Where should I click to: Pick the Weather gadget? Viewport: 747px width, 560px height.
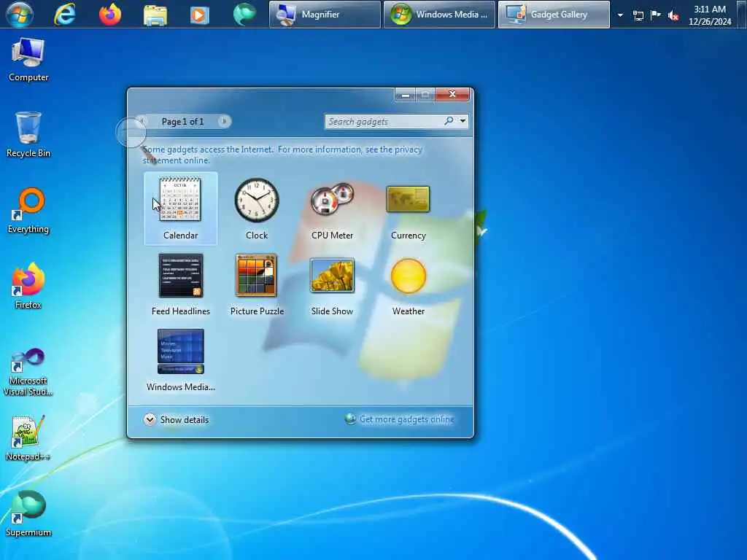pos(409,284)
